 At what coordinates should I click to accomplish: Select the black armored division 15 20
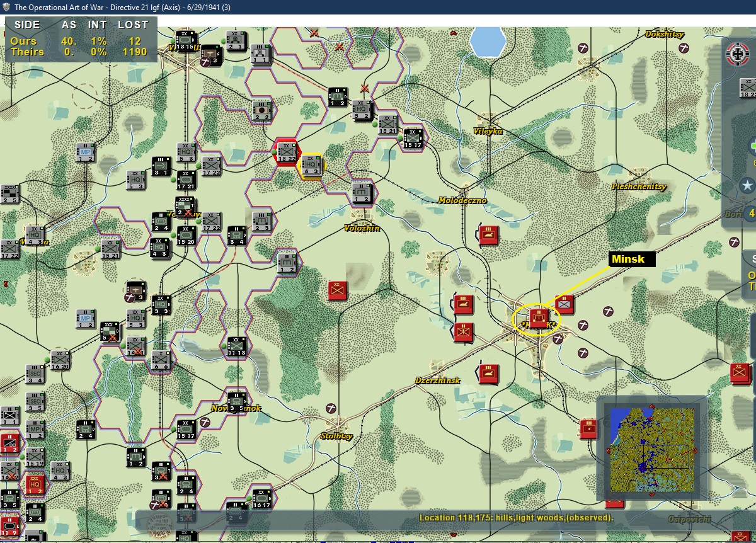[x=186, y=236]
